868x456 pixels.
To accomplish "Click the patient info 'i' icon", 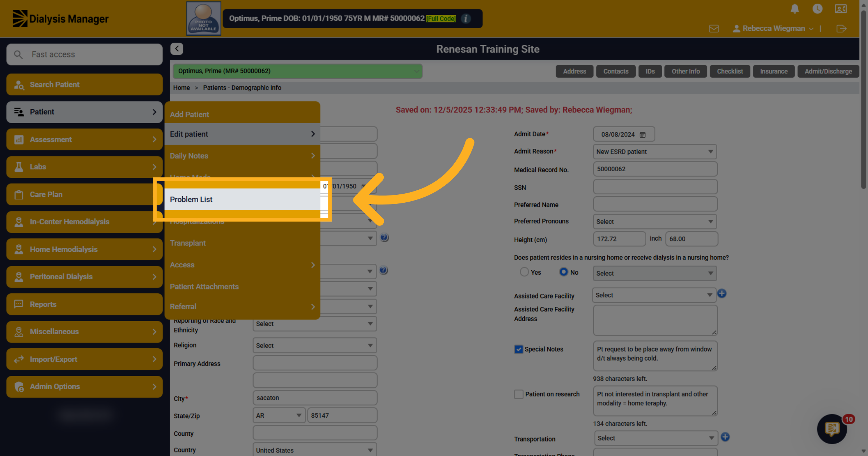I will tap(466, 18).
